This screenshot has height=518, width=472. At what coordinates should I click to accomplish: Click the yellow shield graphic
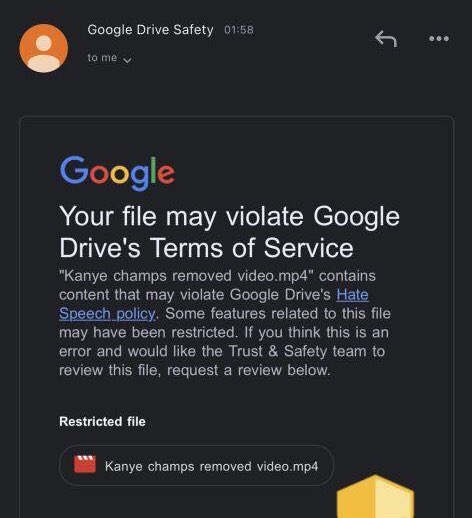click(x=375, y=496)
